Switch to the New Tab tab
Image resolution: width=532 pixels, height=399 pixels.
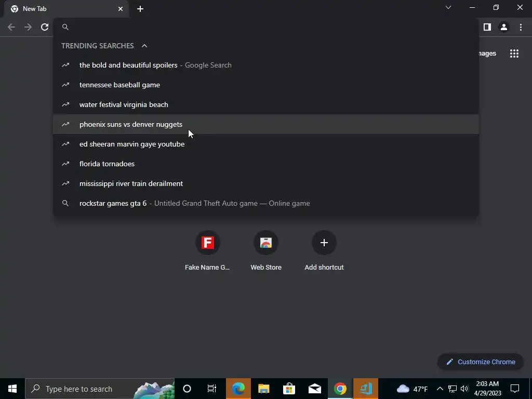[66, 9]
